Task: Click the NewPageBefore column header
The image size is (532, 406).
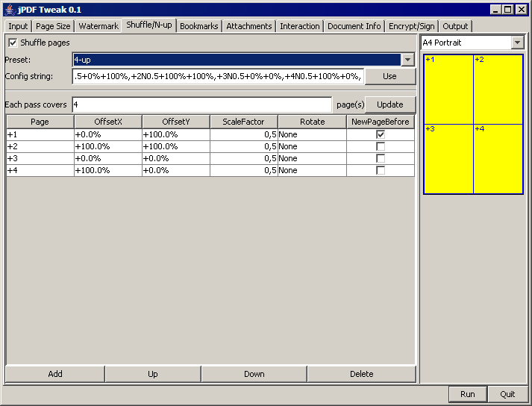Action: [x=381, y=122]
